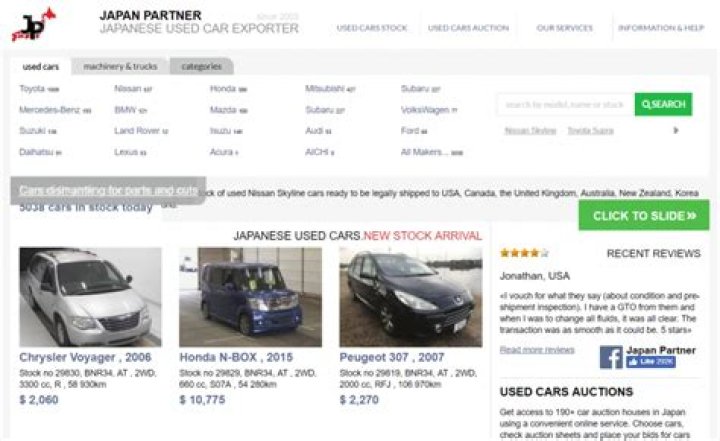Click the Nissan Skyline search suggestion
This screenshot has width=720, height=441.
(530, 131)
